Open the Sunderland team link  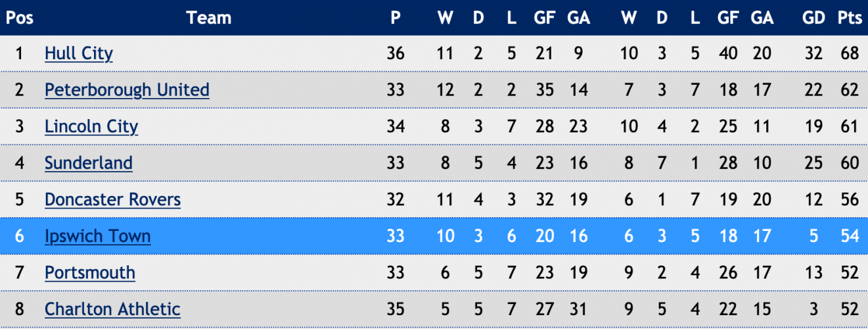point(89,163)
